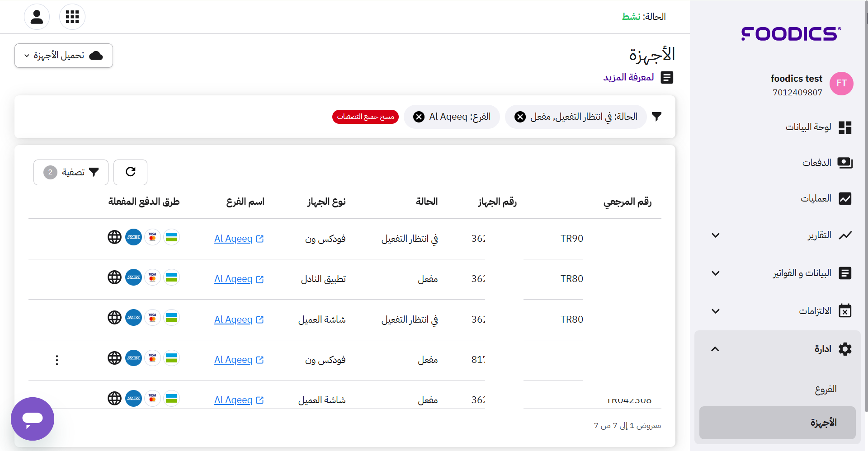Click مسح جميع التصفيات button
868x451 pixels.
[365, 117]
